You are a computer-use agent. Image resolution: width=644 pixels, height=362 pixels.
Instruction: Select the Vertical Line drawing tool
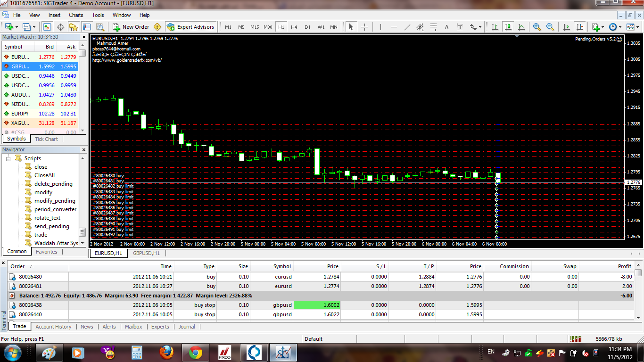point(381,27)
